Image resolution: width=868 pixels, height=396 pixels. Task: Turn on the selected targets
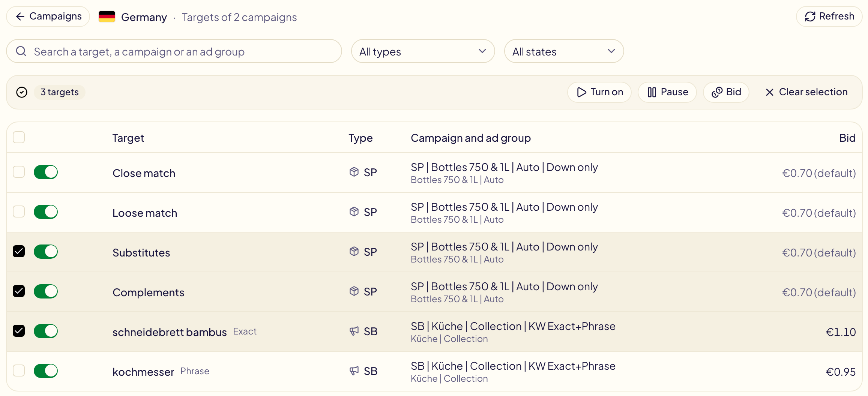click(x=599, y=92)
